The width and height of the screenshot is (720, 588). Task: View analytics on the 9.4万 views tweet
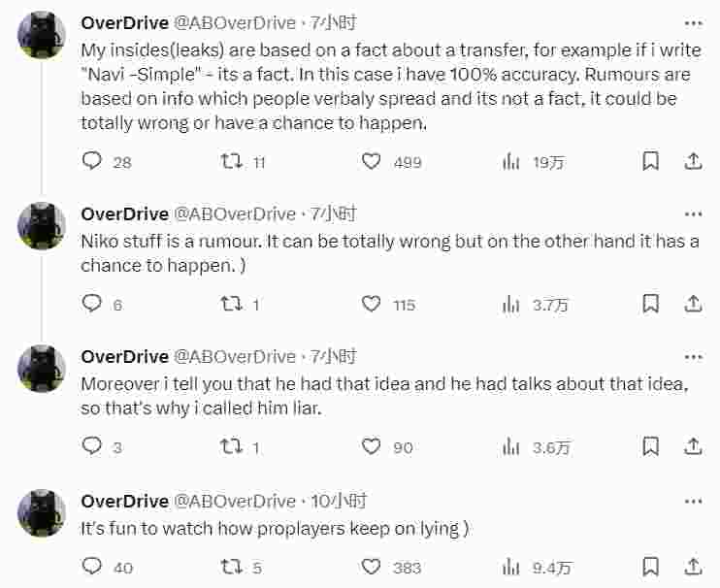[511, 566]
